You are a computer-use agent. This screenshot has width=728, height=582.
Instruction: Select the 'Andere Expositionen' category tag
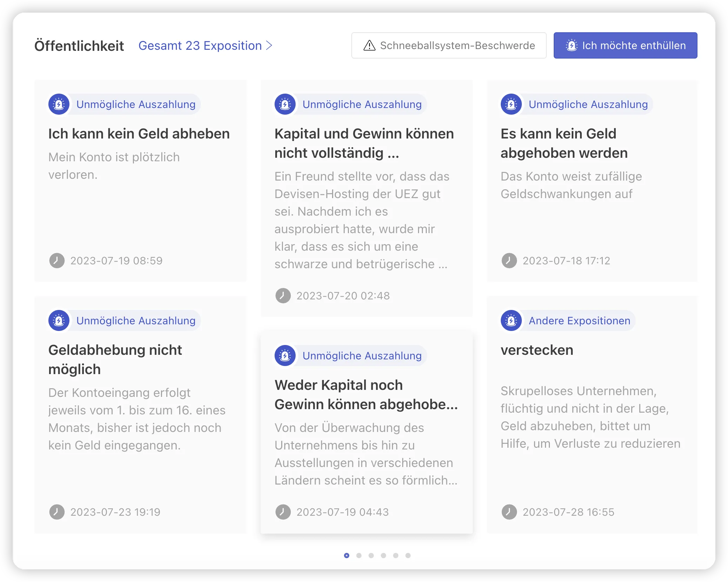(x=579, y=320)
